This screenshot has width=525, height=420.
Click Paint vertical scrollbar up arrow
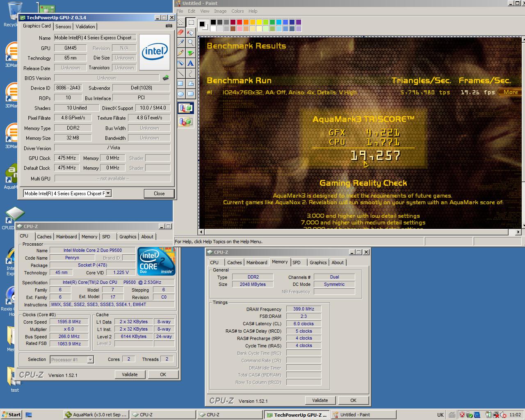click(524, 40)
